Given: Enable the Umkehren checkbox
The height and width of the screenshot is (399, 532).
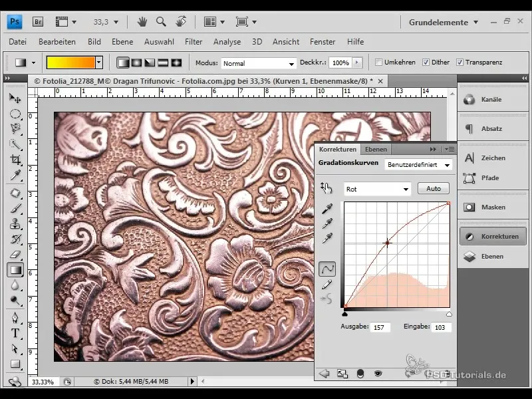Looking at the screenshot, I should tap(378, 63).
